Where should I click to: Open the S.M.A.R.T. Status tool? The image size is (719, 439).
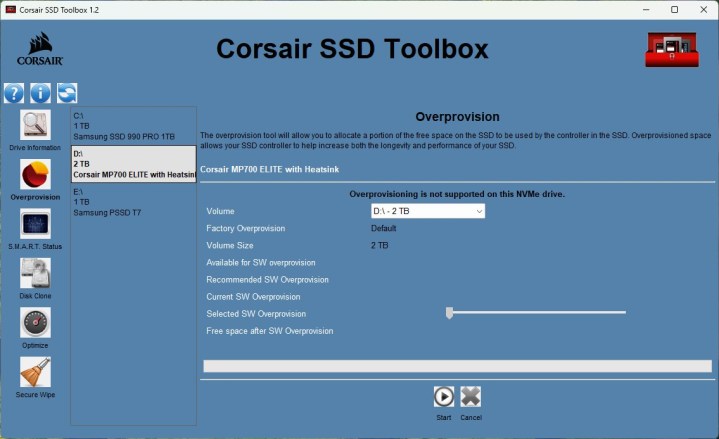35,224
